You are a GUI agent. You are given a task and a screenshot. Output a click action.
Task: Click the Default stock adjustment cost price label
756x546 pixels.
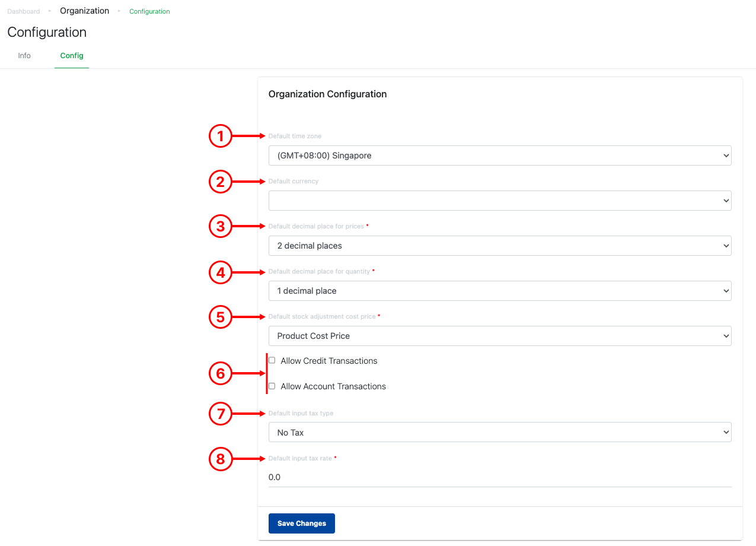[x=322, y=316]
